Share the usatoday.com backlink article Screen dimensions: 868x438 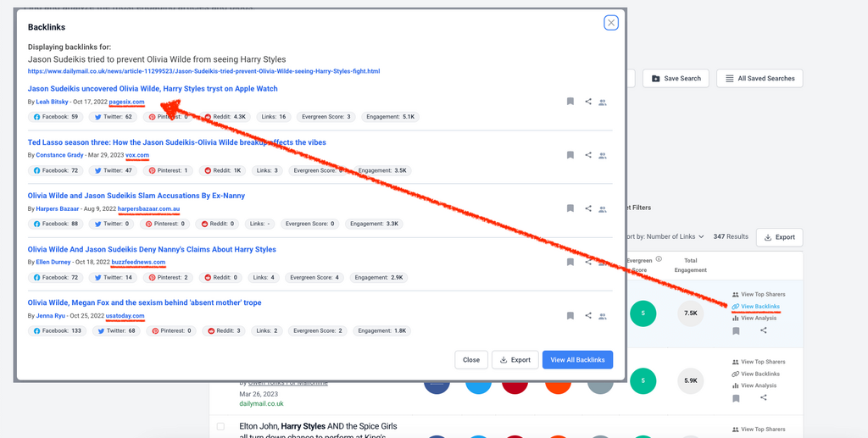588,316
